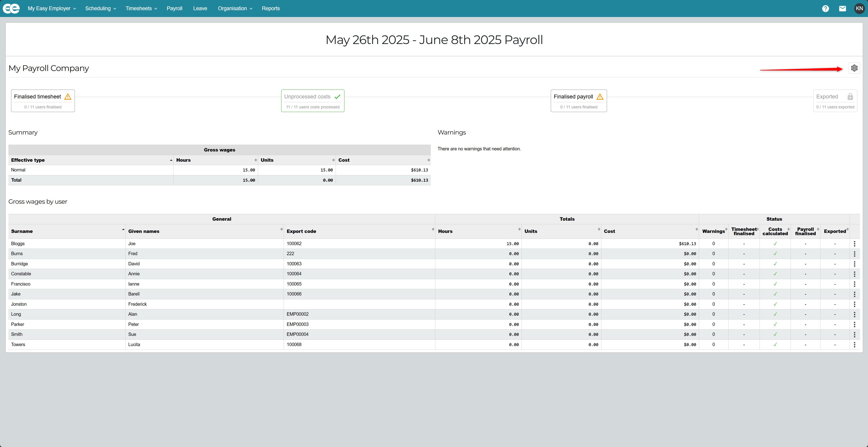This screenshot has height=447, width=868.
Task: Open the mail messages icon
Action: (842, 8)
